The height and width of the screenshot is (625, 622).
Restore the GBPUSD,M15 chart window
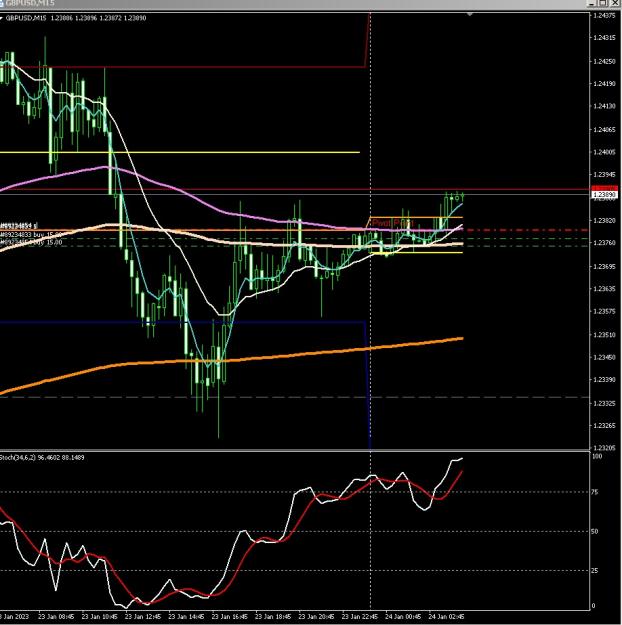point(603,3)
